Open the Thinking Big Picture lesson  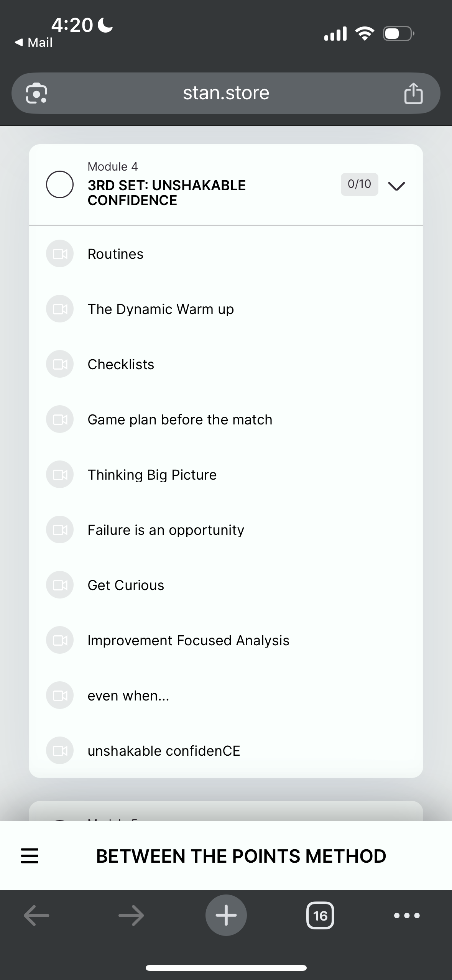click(152, 475)
